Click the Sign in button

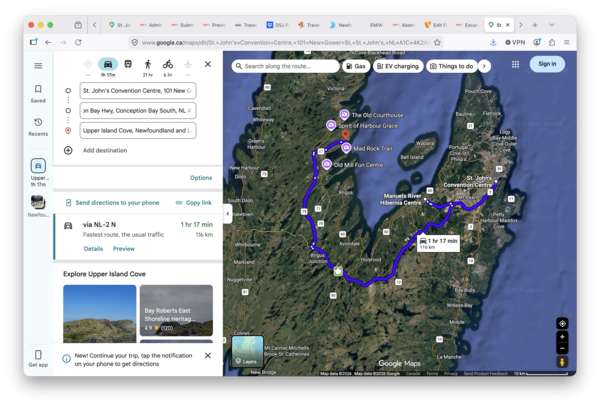(x=547, y=64)
